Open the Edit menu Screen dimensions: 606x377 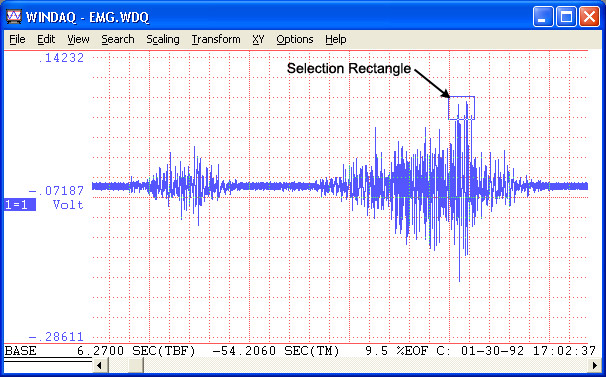[46, 39]
